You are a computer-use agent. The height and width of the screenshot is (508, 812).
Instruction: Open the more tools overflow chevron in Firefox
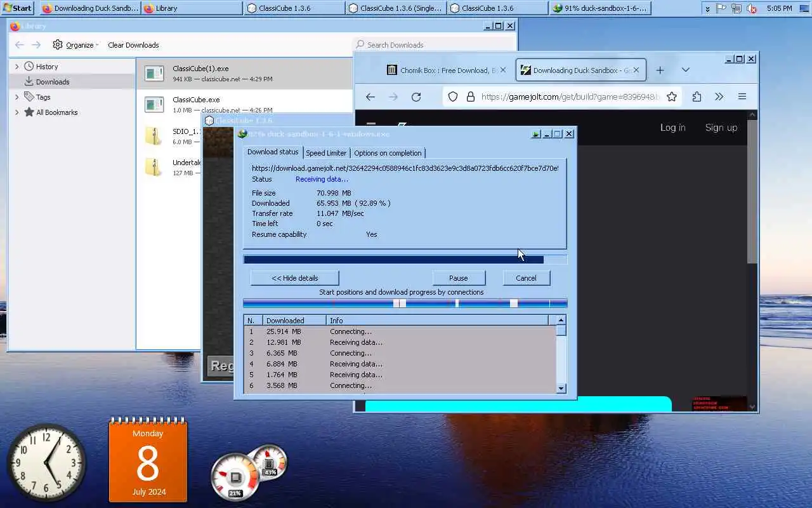(x=719, y=97)
